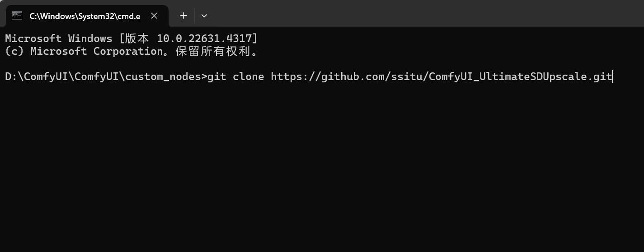Click the version number 10.0.22631.4317

coord(204,38)
